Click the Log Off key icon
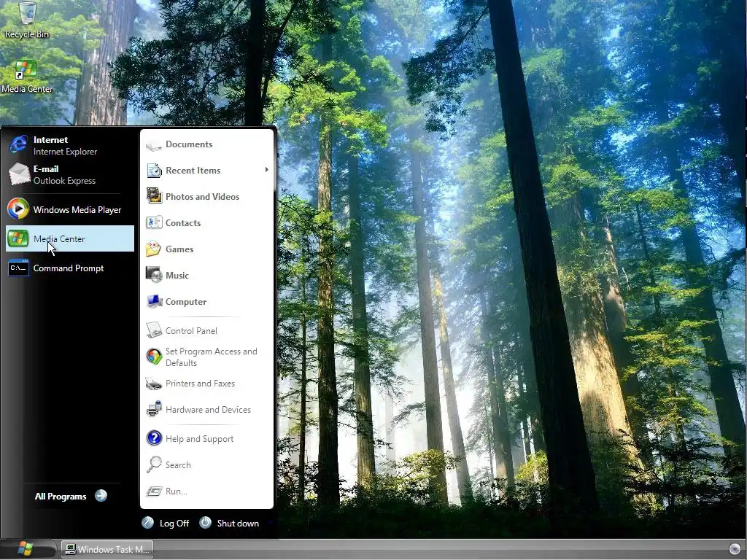This screenshot has height=560, width=747. [x=147, y=523]
